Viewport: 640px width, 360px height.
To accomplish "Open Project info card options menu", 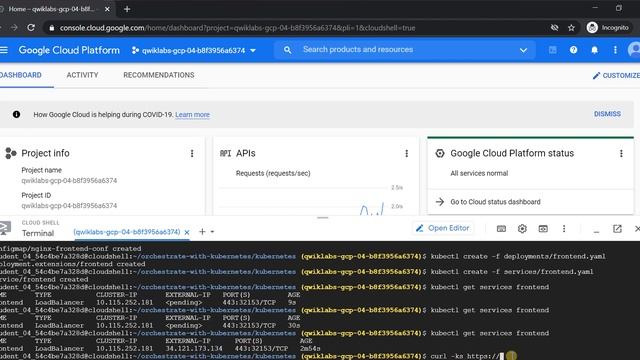I will 192,153.
